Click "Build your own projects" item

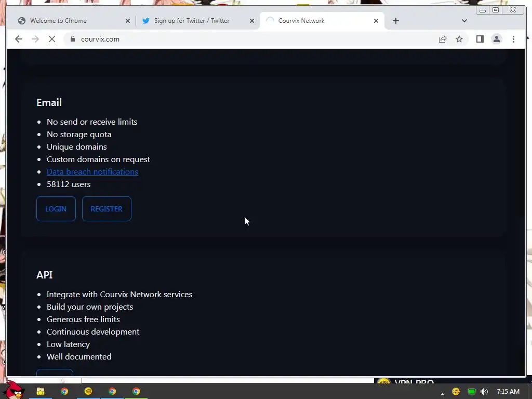(x=90, y=307)
